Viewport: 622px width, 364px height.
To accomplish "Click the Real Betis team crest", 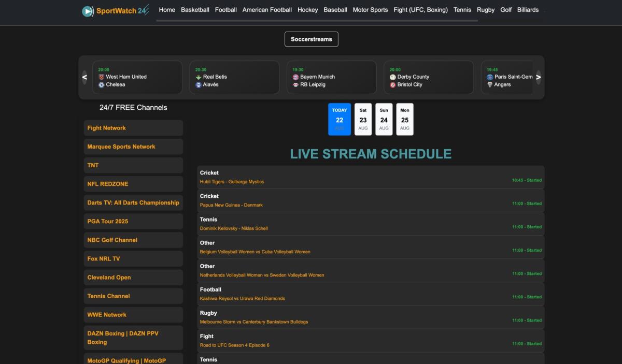I will (x=199, y=77).
